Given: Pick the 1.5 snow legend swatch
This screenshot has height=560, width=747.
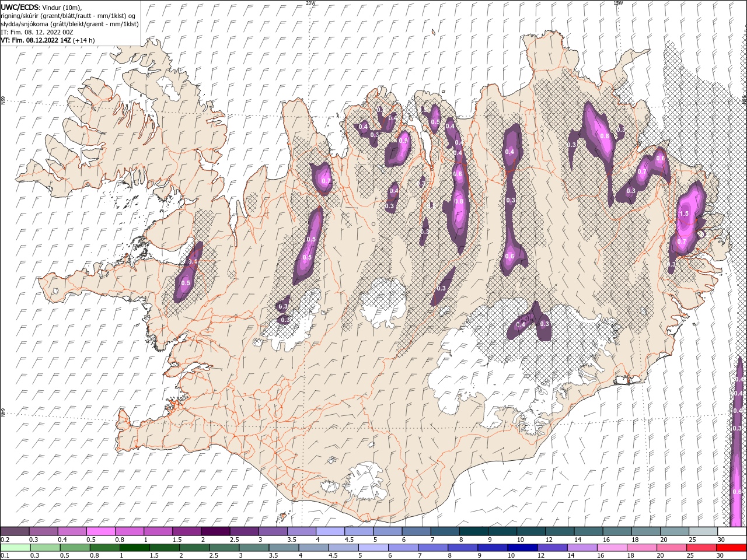Looking at the screenshot, I should tap(186, 531).
